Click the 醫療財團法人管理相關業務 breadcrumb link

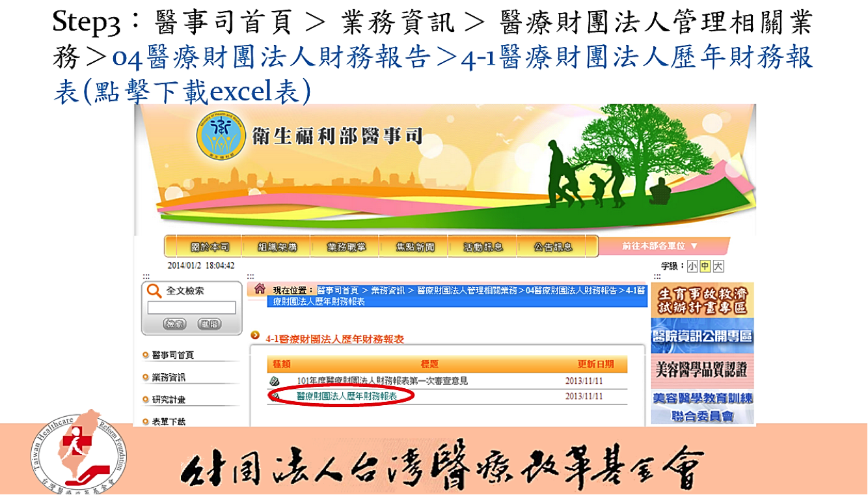coord(467,290)
